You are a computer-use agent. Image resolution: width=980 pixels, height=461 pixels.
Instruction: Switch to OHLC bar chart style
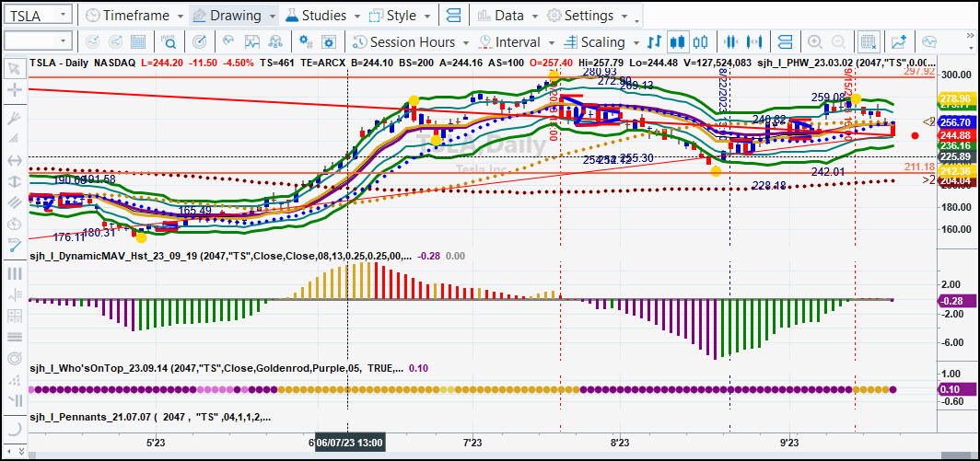tap(654, 41)
